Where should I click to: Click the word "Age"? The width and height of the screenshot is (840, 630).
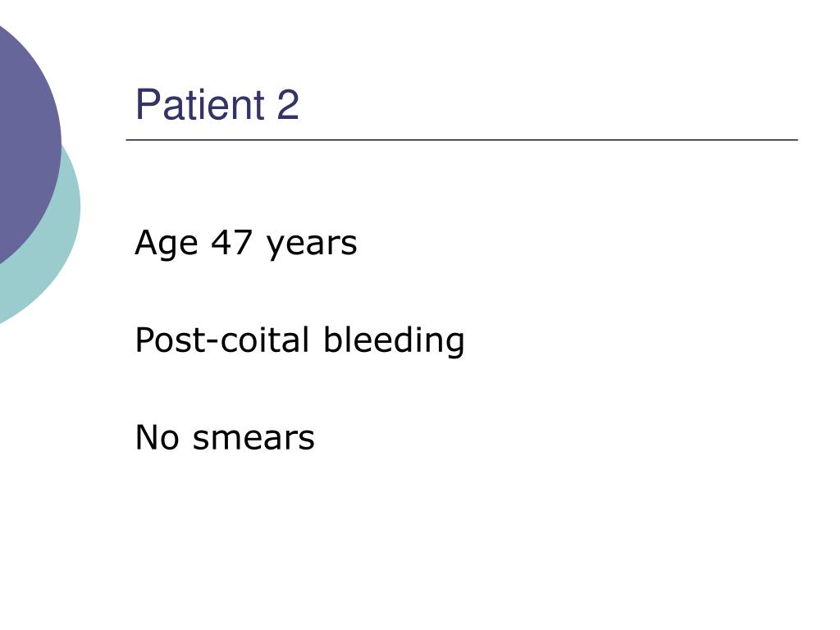coord(166,244)
